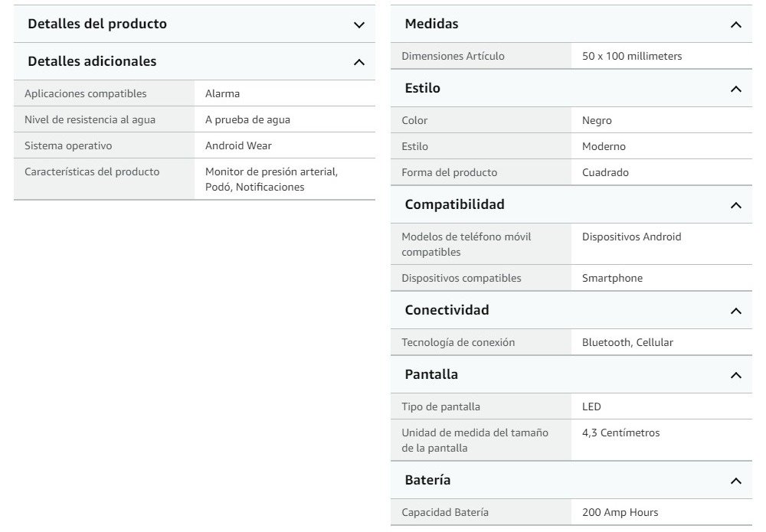Screen dimensions: 766x532
Task: Click the Bluetooth, Cellular value
Action: (627, 342)
